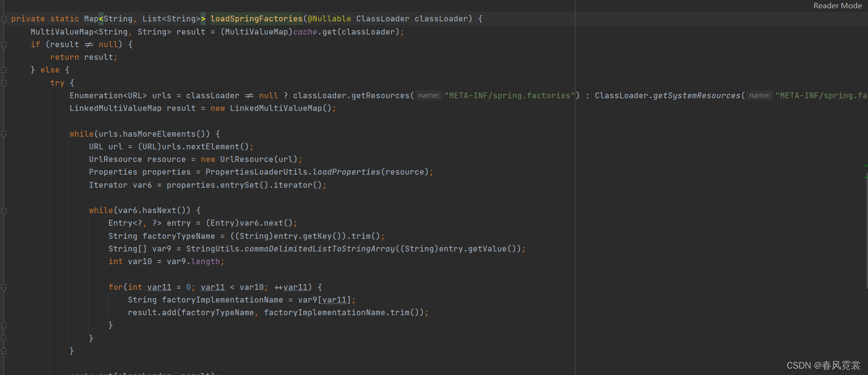Click the getSystemResources method call
868x375 pixels.
(x=696, y=96)
